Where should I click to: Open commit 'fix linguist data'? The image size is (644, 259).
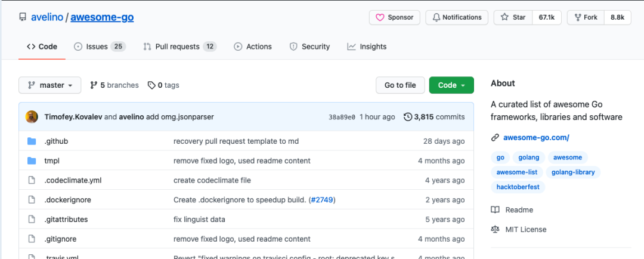point(199,219)
